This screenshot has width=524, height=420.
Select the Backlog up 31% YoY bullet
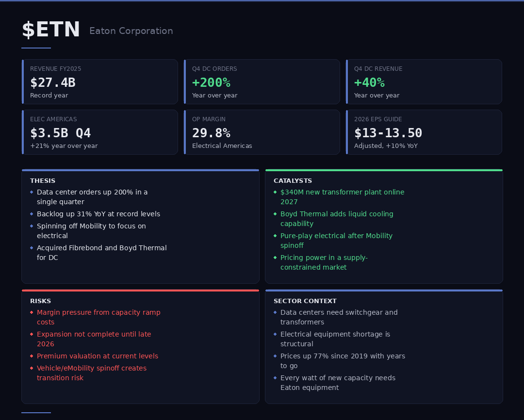coord(95,214)
